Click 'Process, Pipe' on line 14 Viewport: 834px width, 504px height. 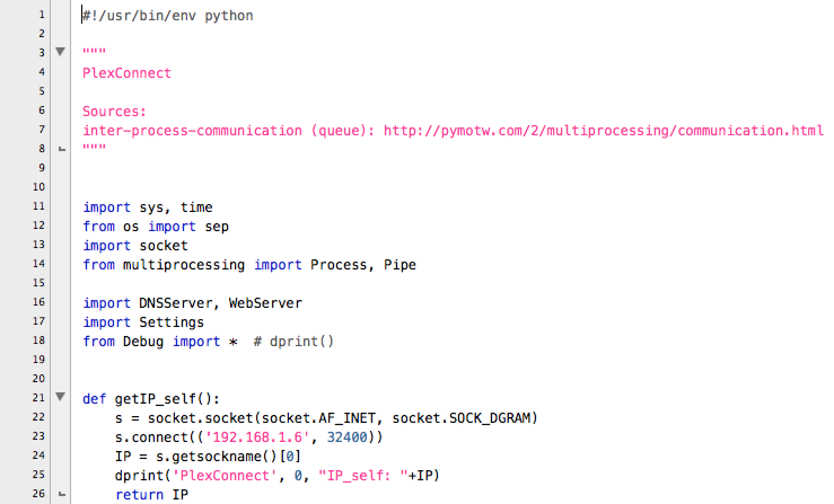pos(363,265)
